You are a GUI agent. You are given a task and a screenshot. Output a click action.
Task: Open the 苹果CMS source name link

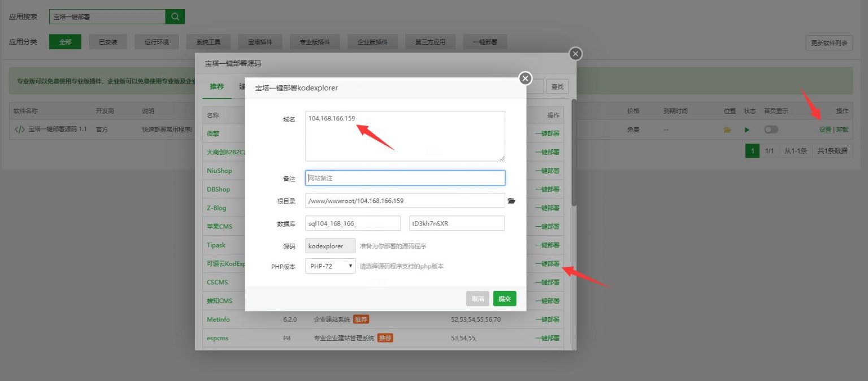tap(219, 227)
